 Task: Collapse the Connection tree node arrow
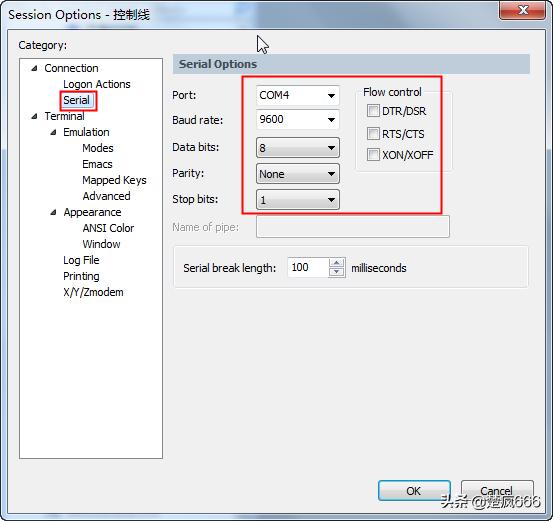point(34,68)
